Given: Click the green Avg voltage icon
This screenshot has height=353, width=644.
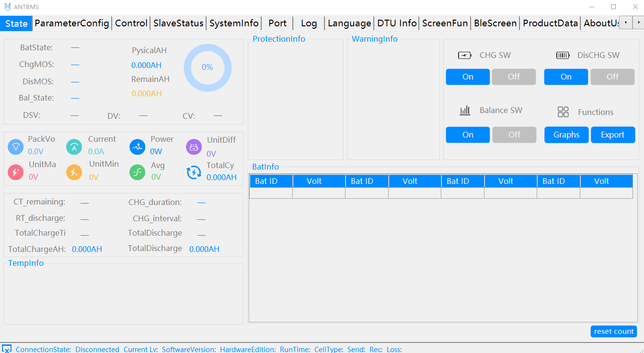Looking at the screenshot, I should 138,172.
